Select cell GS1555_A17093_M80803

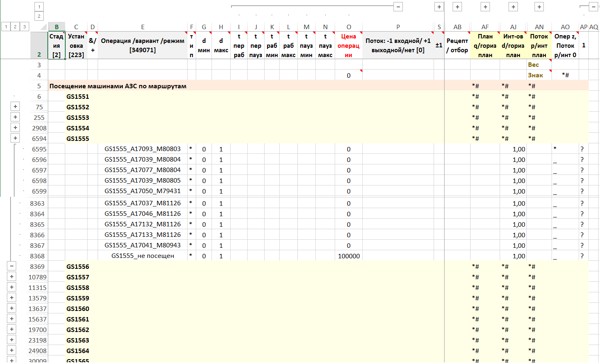(x=143, y=149)
